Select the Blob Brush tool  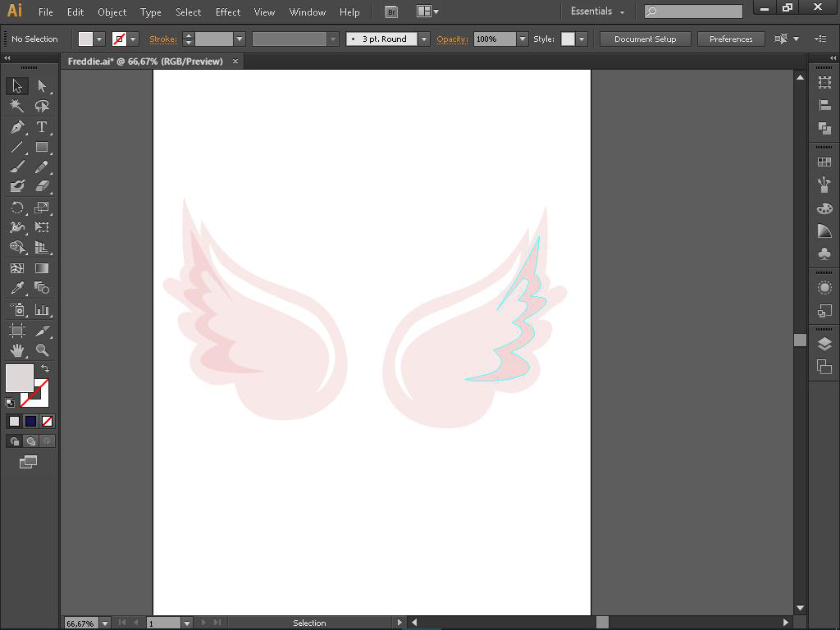[17, 186]
